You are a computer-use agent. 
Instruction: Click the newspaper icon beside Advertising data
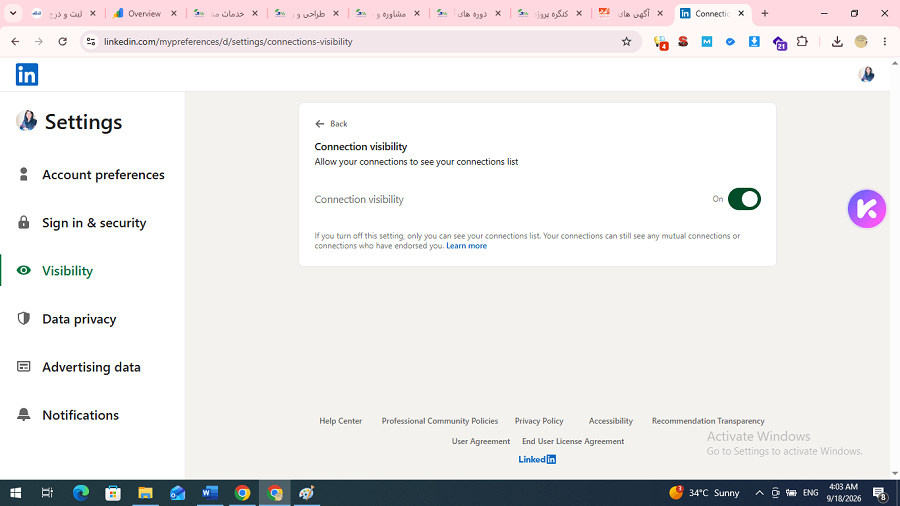pos(24,367)
